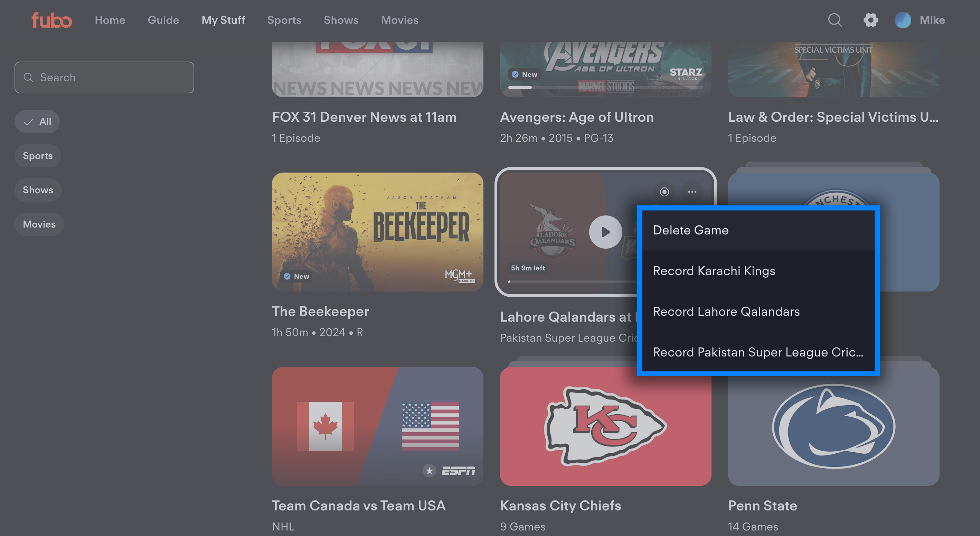The image size is (980, 536).
Task: Select the My Stuff tab
Action: pos(223,20)
